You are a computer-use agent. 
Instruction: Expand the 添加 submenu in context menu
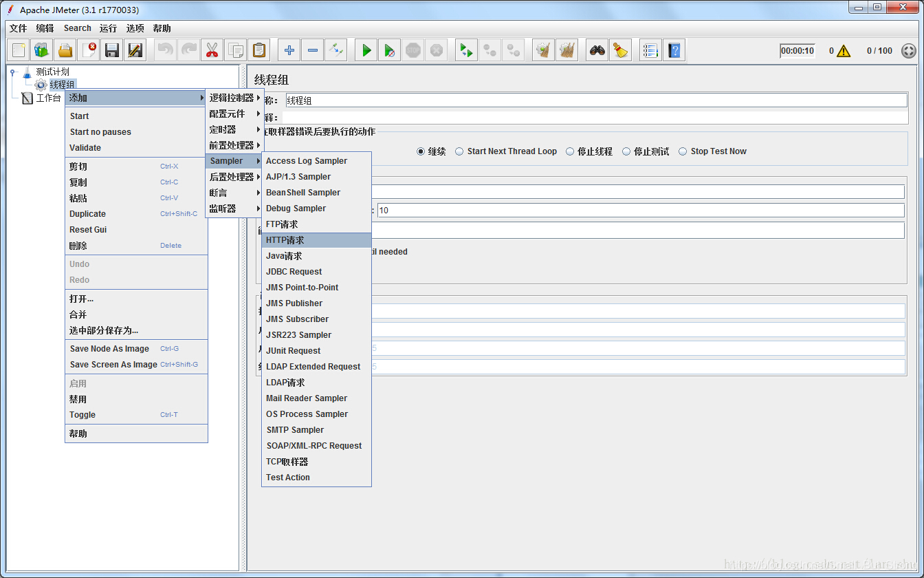click(x=136, y=98)
